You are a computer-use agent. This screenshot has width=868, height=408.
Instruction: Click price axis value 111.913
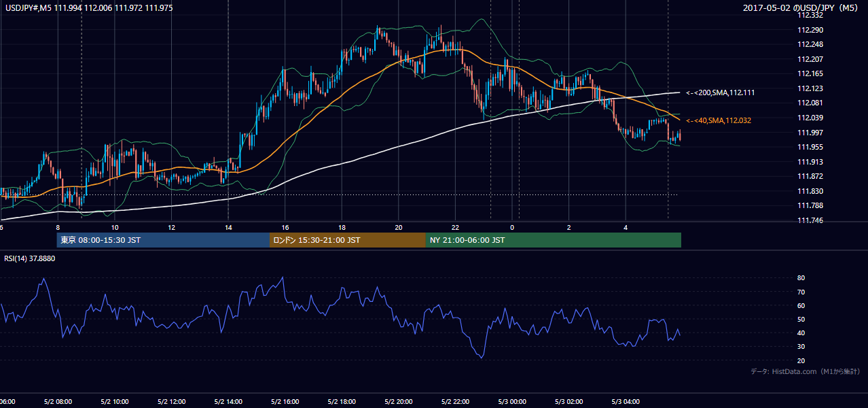[x=812, y=162]
